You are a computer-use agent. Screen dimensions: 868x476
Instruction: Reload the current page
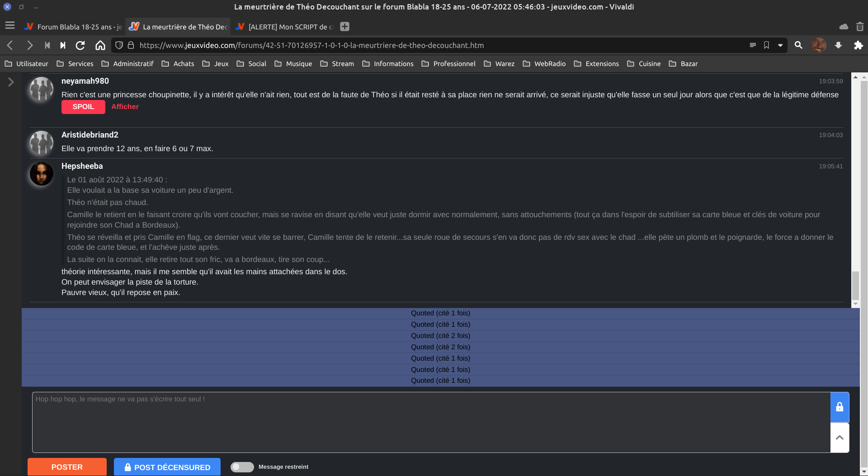tap(80, 45)
